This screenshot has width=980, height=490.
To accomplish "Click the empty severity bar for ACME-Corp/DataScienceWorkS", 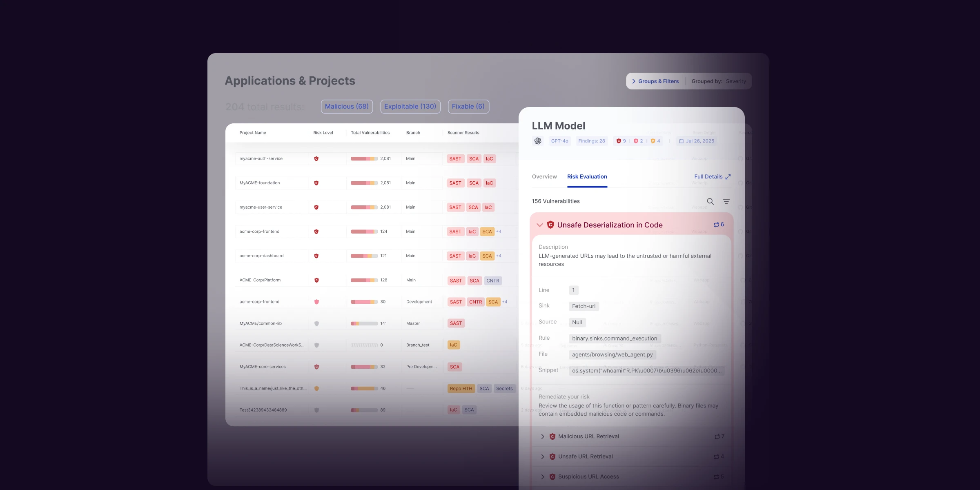I will (x=364, y=345).
